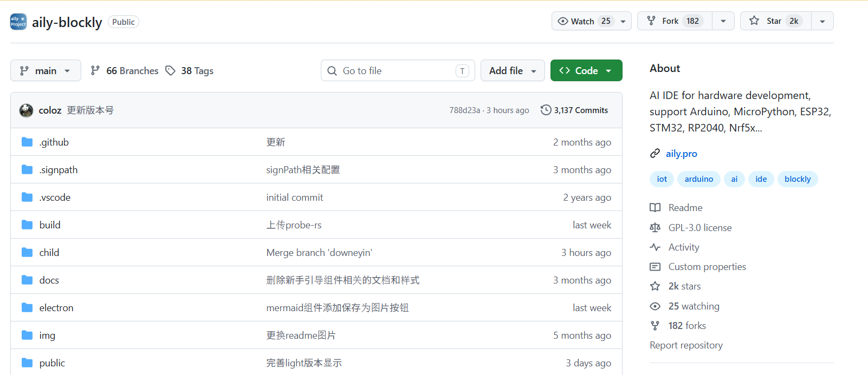Click the Custom properties icon
Image resolution: width=868 pixels, height=375 pixels.
[655, 267]
